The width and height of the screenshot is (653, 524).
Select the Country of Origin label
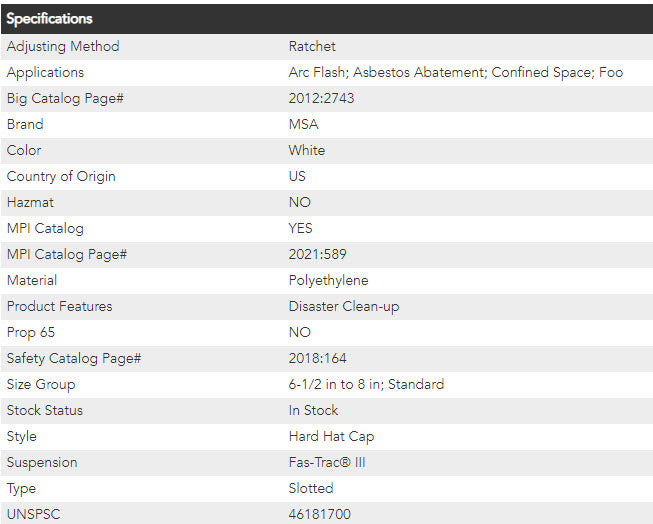pos(61,176)
